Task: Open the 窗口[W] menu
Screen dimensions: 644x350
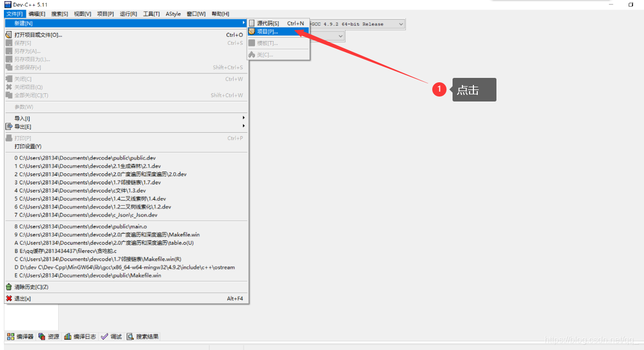Action: (x=196, y=14)
